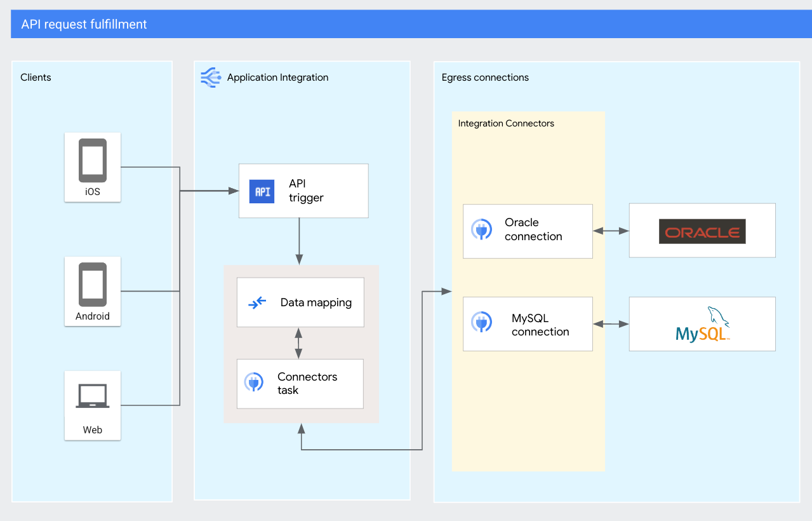Click the arrow linking Oracle connection to Oracle
812x521 pixels.
[610, 231]
